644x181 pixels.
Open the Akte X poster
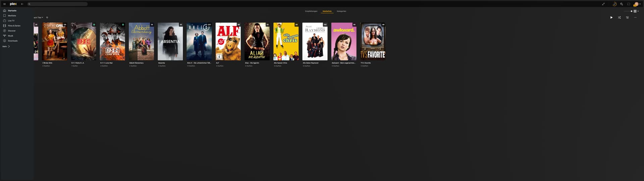pos(199,42)
